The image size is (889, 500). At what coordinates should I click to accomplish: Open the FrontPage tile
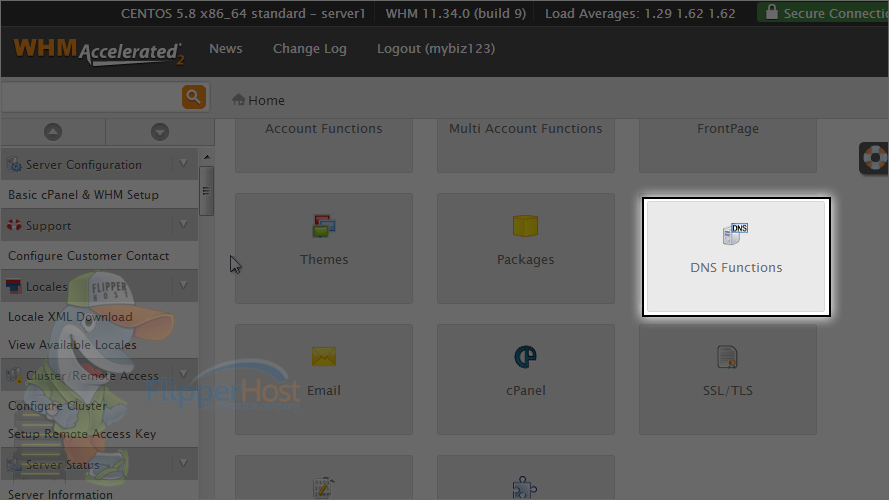pyautogui.click(x=727, y=146)
